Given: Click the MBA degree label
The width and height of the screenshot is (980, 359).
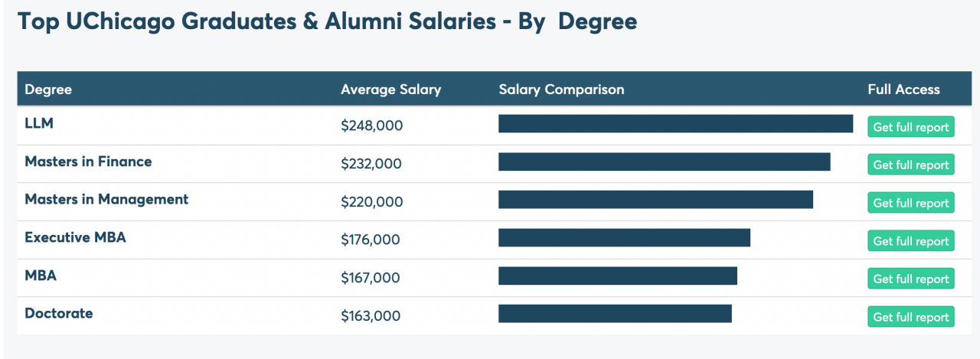Looking at the screenshot, I should 41,276.
